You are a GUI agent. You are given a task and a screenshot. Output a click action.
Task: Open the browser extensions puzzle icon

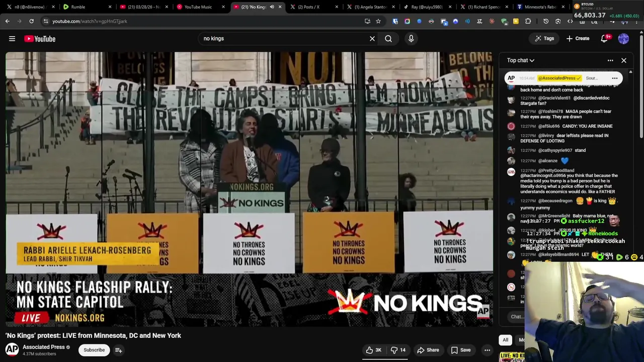(x=528, y=21)
